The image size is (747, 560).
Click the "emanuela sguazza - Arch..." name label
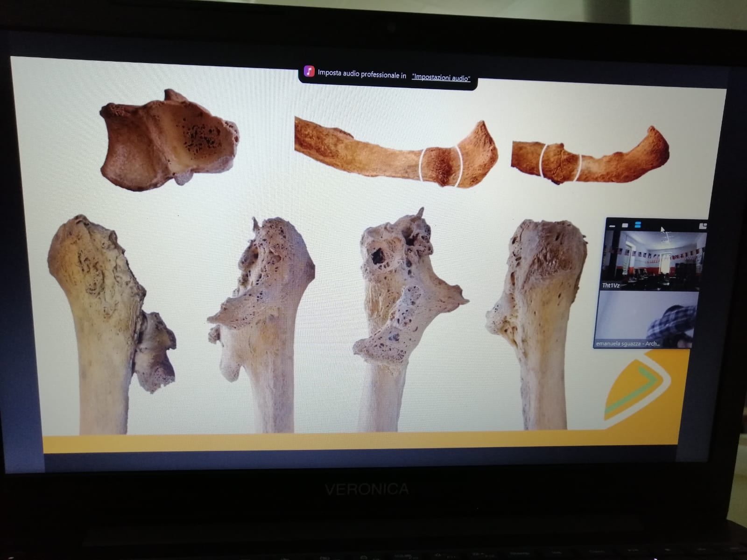coord(627,343)
